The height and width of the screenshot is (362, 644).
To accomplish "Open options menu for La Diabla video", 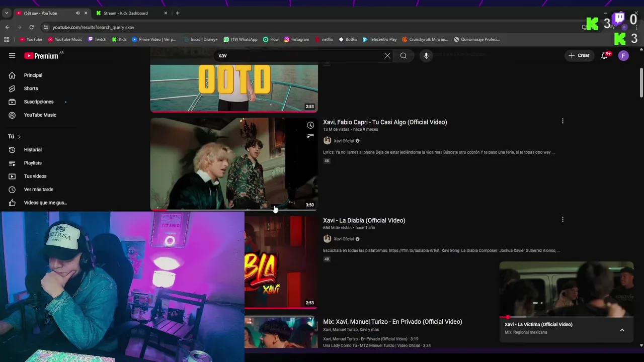I will point(562,219).
